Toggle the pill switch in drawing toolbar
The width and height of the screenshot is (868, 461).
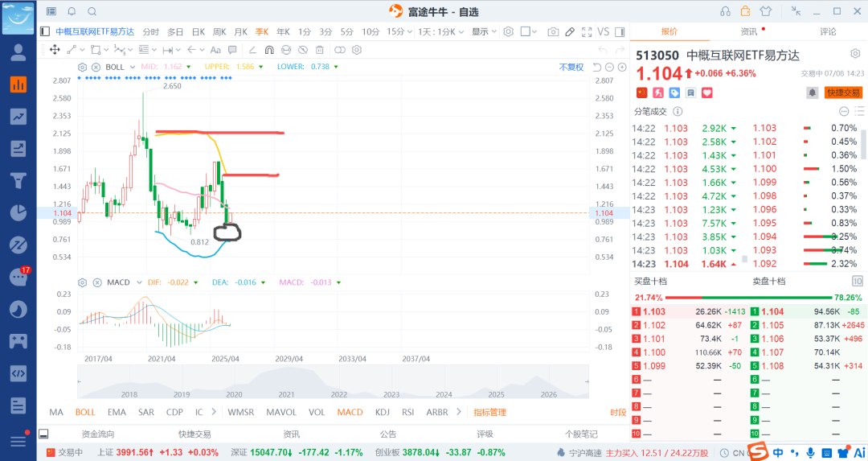340,50
